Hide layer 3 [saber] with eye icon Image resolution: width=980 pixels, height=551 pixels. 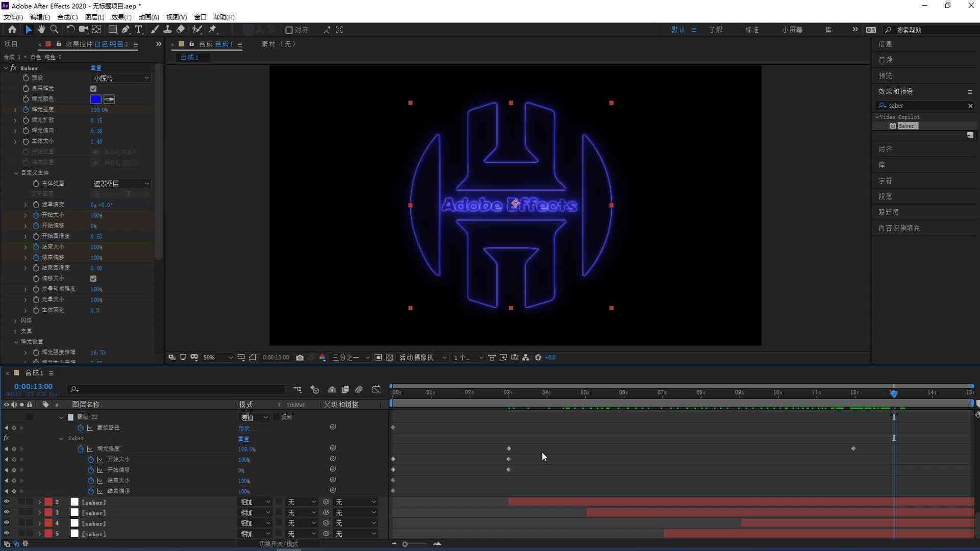[7, 513]
